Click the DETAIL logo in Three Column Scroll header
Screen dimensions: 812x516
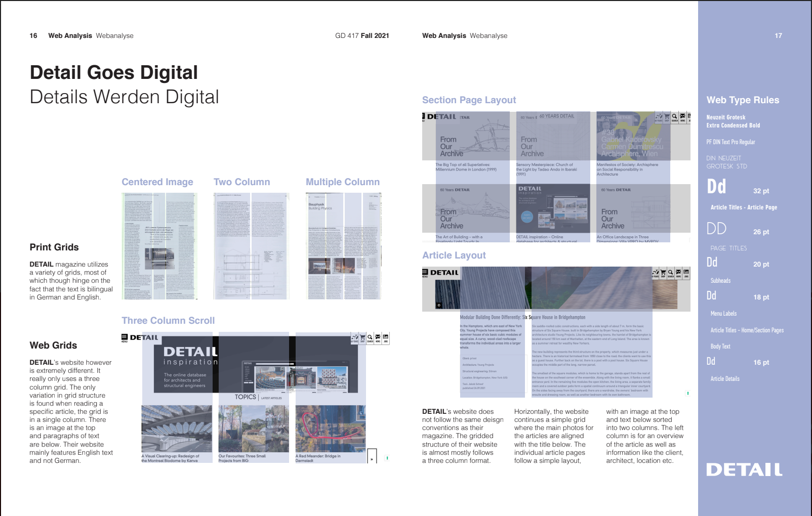click(144, 337)
